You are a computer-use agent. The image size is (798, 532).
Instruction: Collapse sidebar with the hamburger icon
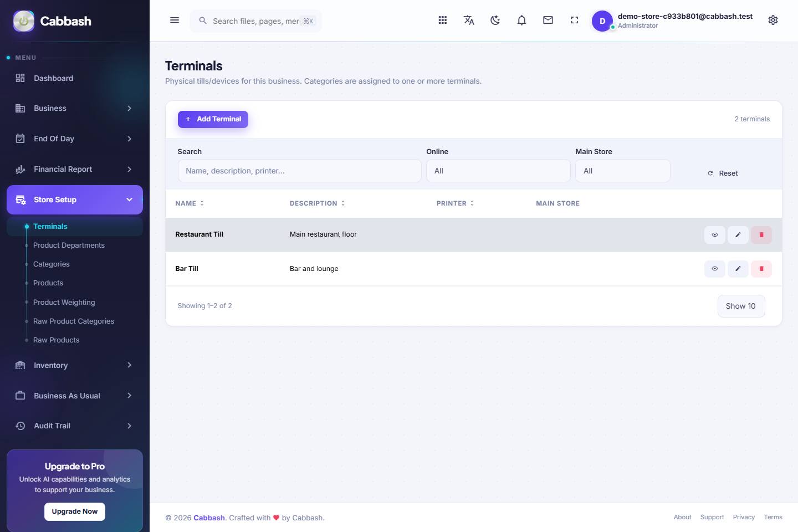(175, 21)
